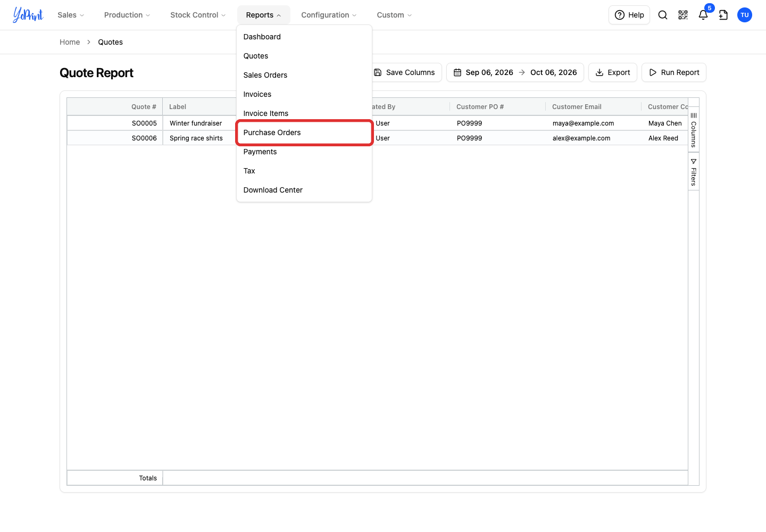This screenshot has width=766, height=532.
Task: Go to Download Center
Action: coord(304,190)
